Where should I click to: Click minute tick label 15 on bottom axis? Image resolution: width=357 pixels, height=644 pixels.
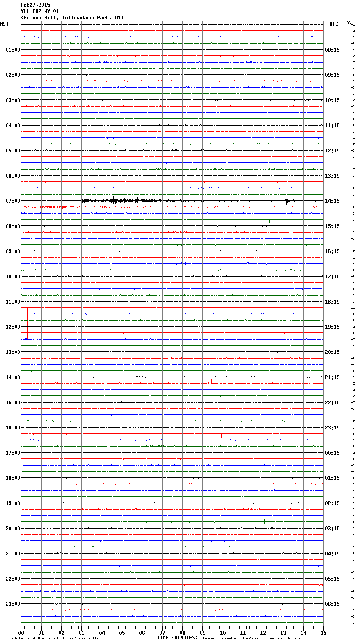(x=323, y=633)
